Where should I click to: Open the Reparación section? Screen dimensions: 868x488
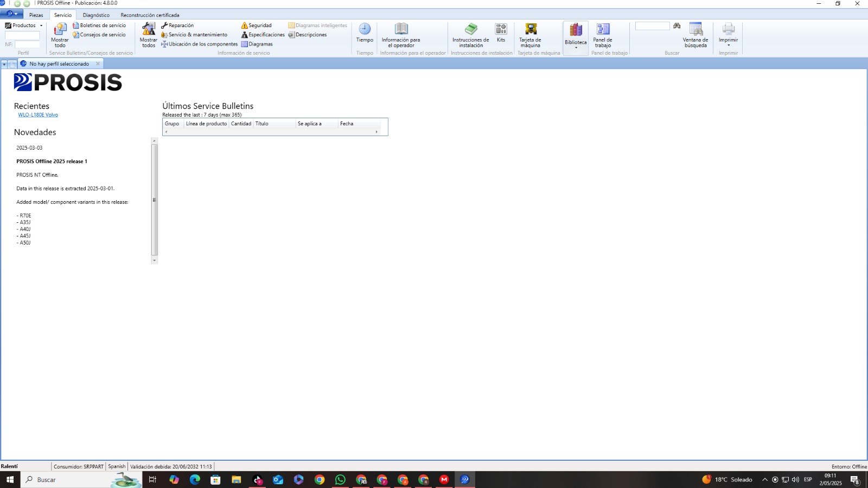(x=177, y=25)
